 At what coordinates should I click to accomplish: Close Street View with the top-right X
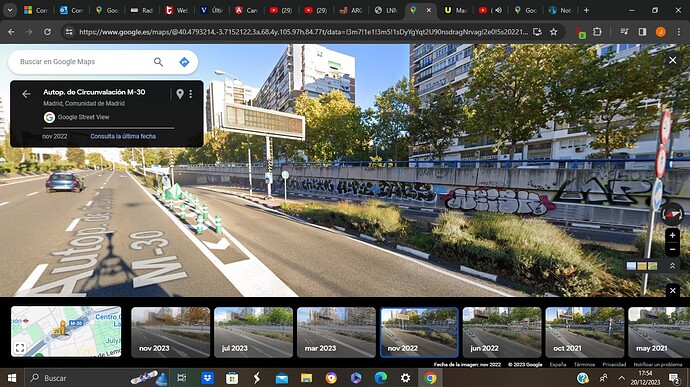672,60
